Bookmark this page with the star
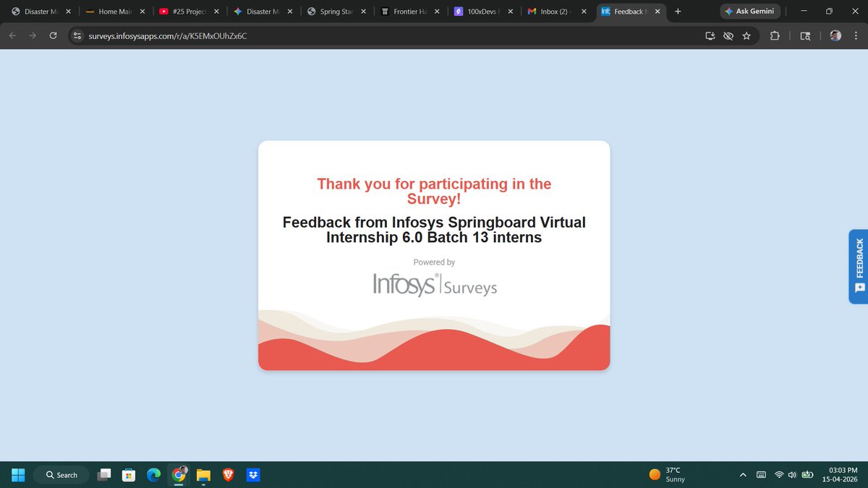Viewport: 868px width, 488px height. [746, 35]
